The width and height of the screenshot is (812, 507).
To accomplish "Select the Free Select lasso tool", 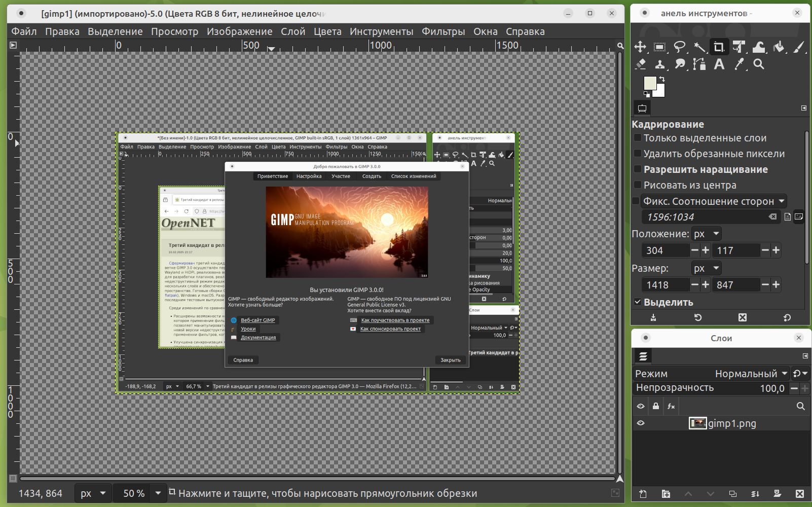I will point(679,47).
